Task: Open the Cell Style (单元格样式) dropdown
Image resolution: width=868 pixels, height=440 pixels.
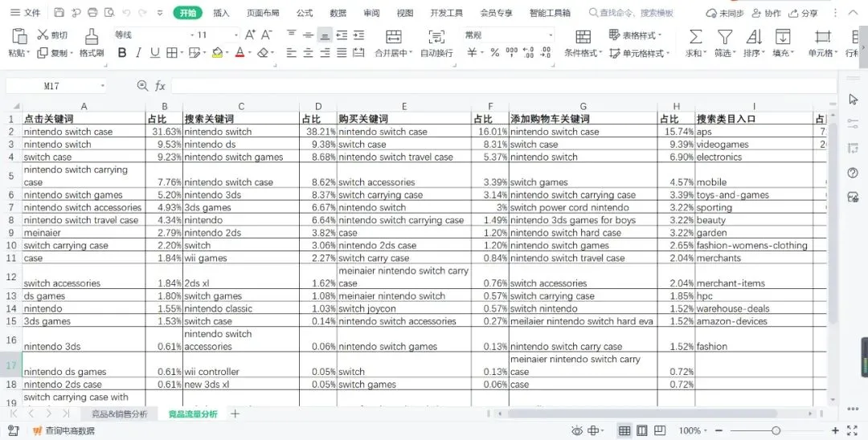Action: click(x=640, y=53)
